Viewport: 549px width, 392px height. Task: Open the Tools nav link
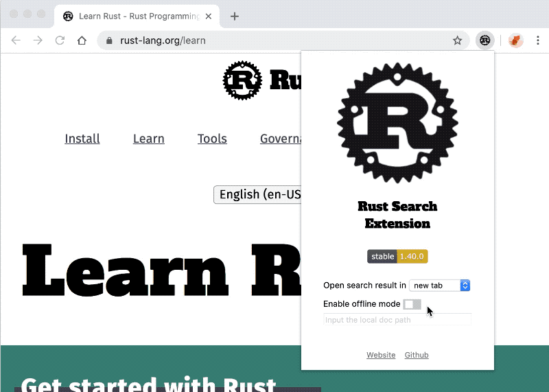(x=212, y=139)
